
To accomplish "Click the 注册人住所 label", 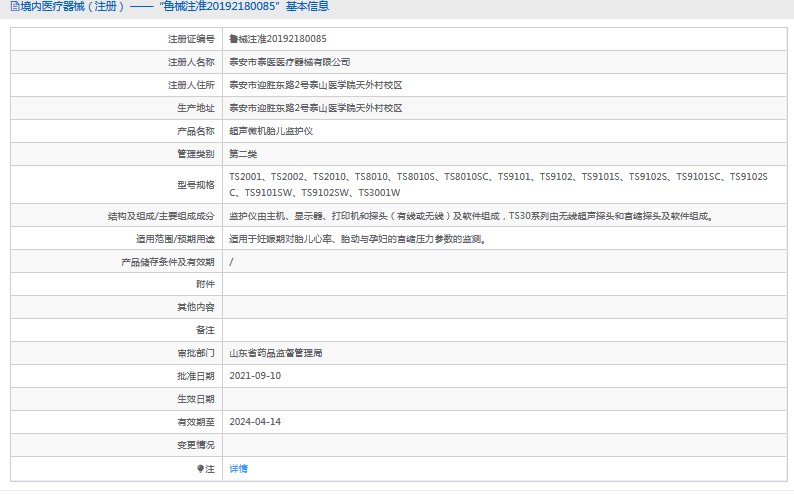I will pos(191,85).
